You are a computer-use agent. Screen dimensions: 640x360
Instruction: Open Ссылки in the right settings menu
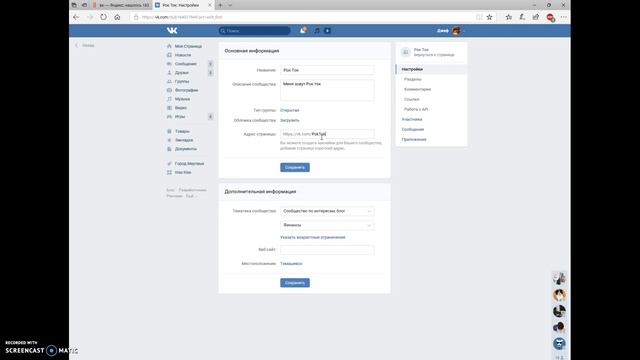411,100
